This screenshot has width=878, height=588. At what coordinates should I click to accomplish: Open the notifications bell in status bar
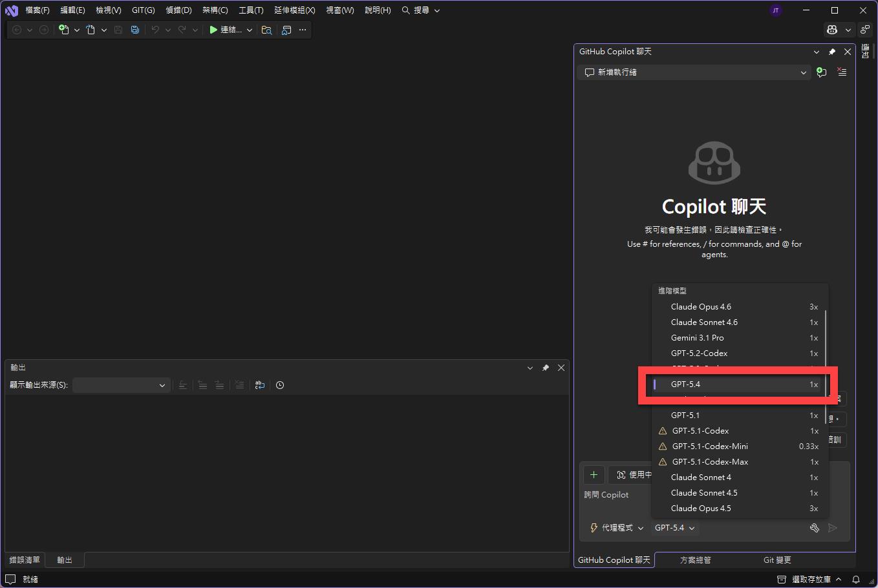coord(855,580)
